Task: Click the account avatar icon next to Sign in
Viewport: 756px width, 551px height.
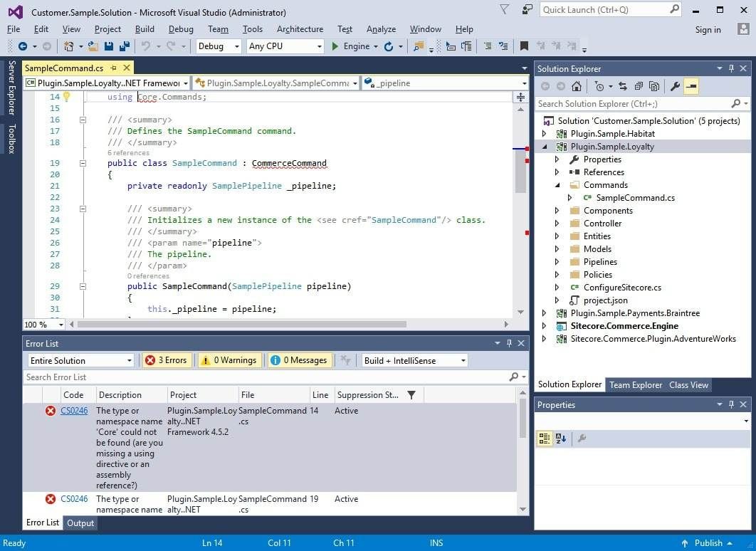Action: [743, 29]
